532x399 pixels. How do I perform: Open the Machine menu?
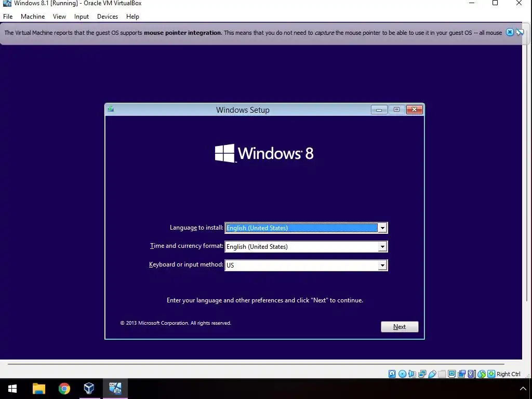33,16
